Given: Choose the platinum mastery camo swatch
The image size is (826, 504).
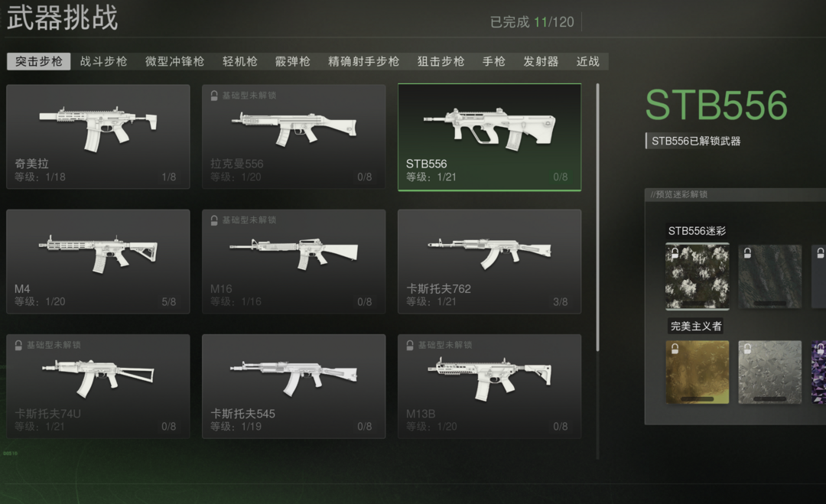Looking at the screenshot, I should pos(769,372).
